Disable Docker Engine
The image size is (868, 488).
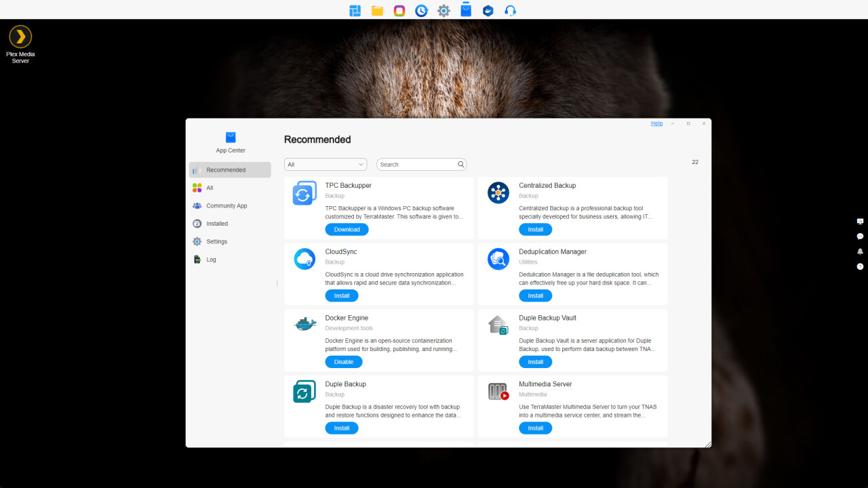click(344, 362)
